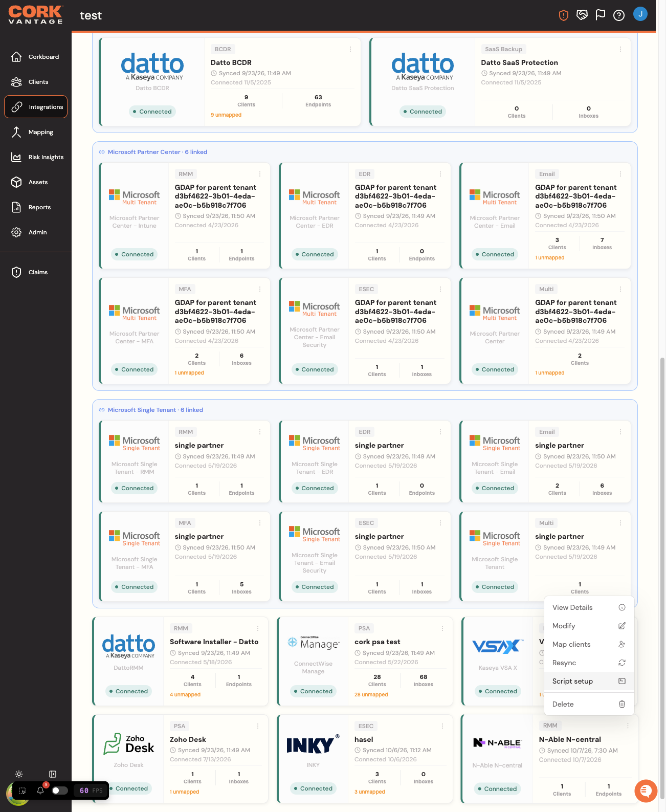Click Microsoft Partner Center 6 linked header
This screenshot has height=812, width=666.
point(153,152)
